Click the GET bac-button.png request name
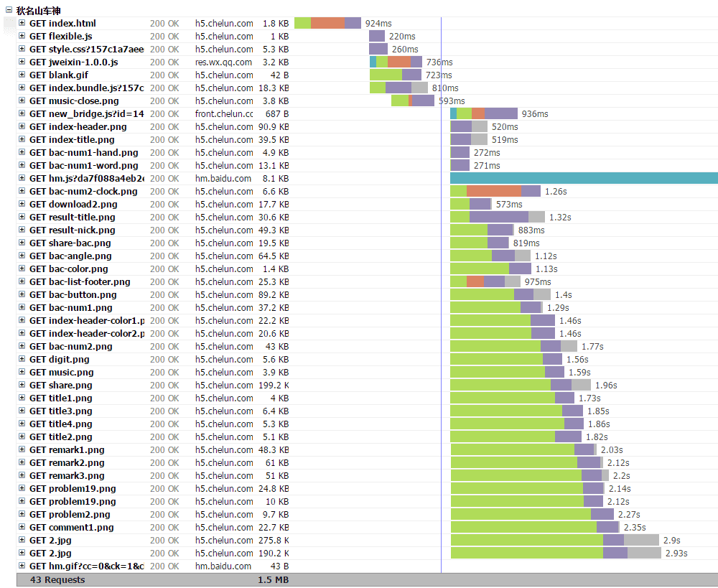 (x=73, y=295)
